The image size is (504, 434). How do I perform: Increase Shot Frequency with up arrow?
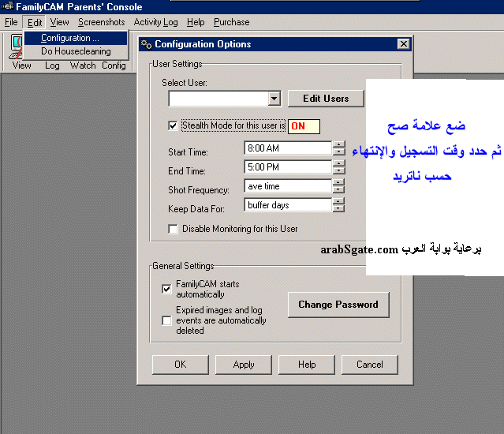(x=338, y=182)
